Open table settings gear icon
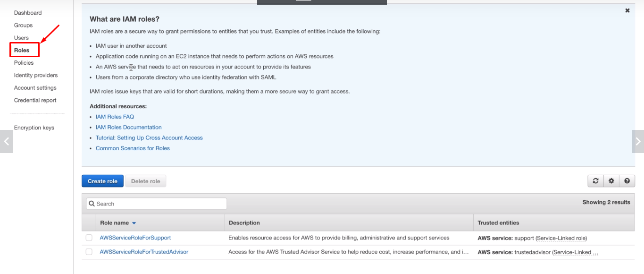644x274 pixels. (x=611, y=181)
